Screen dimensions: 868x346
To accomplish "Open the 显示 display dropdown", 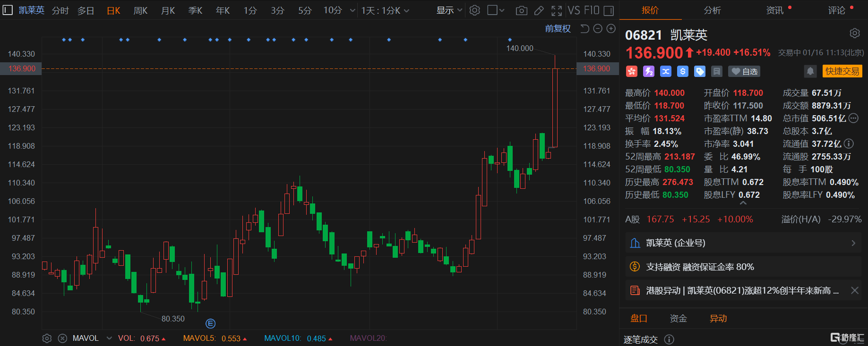I will (x=449, y=10).
